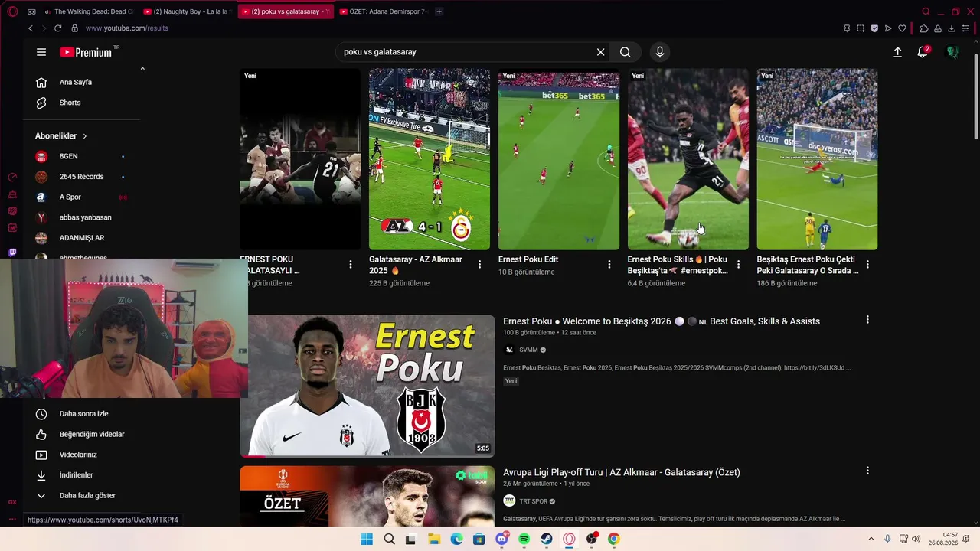Open İndirilenler in the sidebar
Image resolution: width=980 pixels, height=551 pixels.
coord(81,475)
